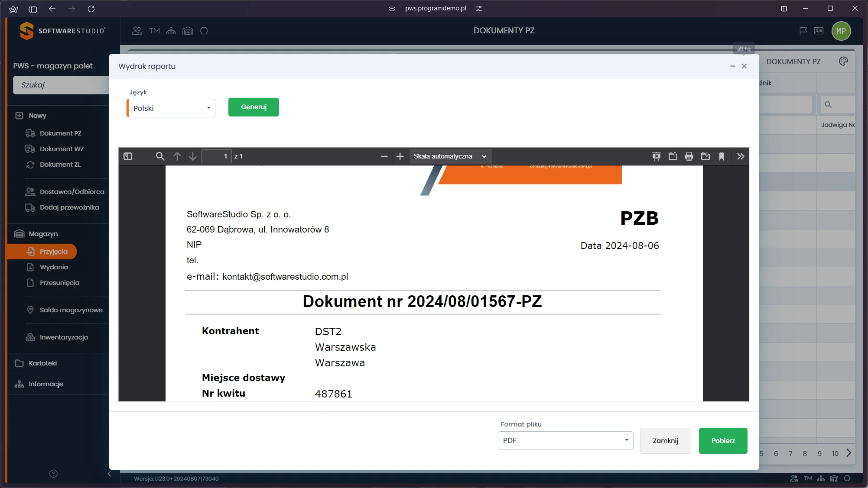This screenshot has width=868, height=488.
Task: Click the PDF page number field
Action: 217,156
